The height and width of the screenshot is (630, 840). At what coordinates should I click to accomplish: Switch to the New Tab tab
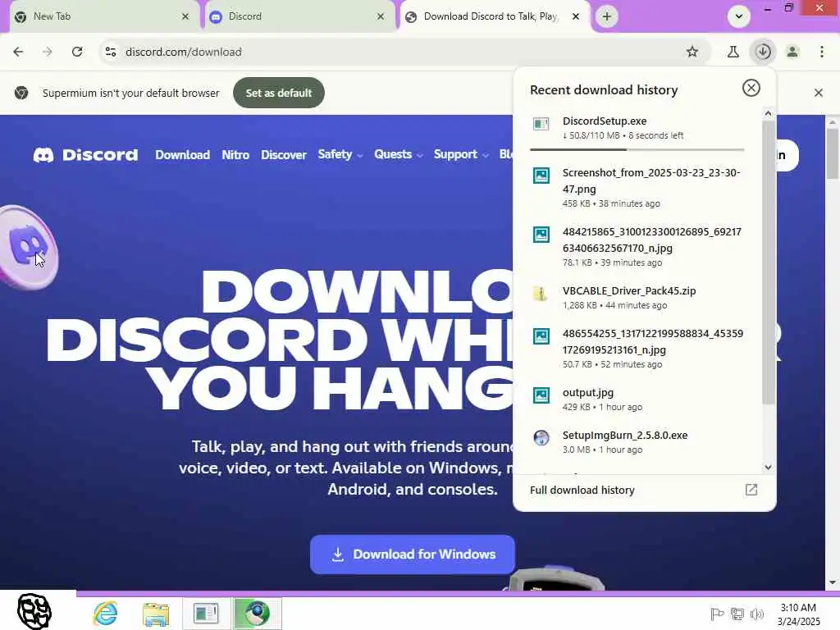point(102,16)
